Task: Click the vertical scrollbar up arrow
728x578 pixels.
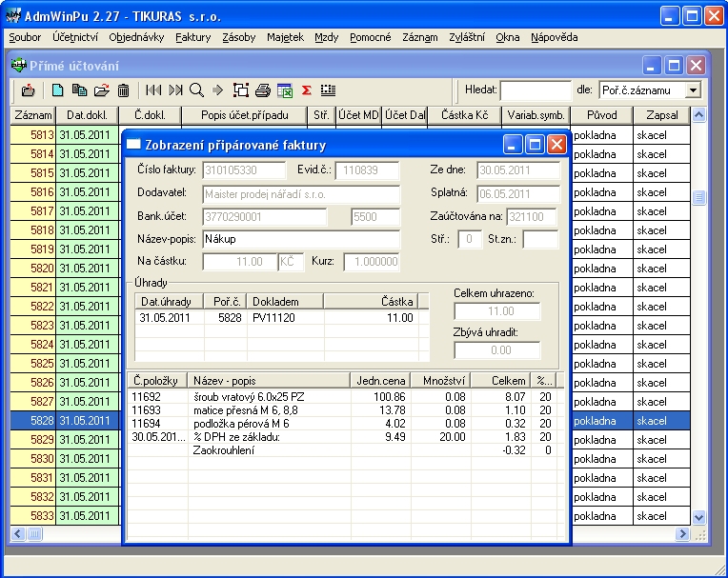Action: coord(698,114)
